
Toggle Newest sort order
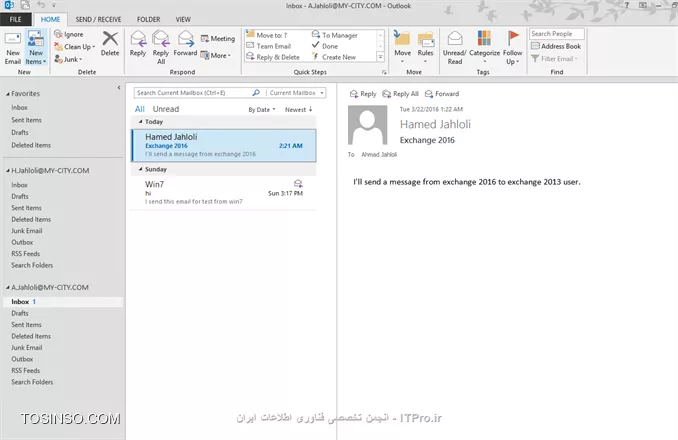pos(298,110)
